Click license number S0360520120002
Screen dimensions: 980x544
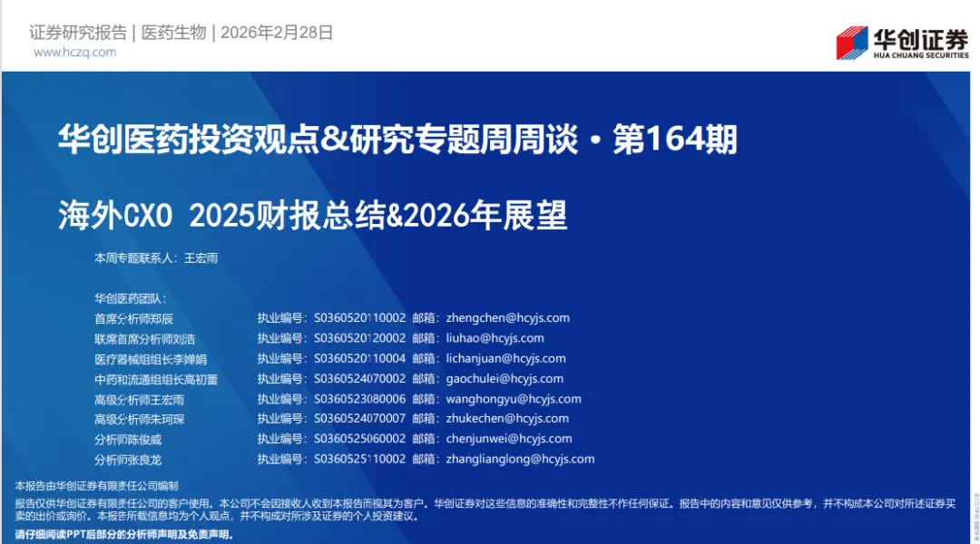[x=359, y=338]
